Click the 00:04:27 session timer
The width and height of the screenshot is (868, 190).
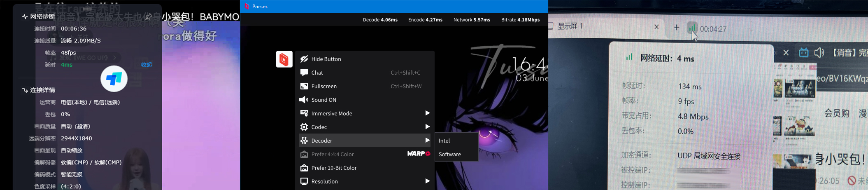click(713, 29)
